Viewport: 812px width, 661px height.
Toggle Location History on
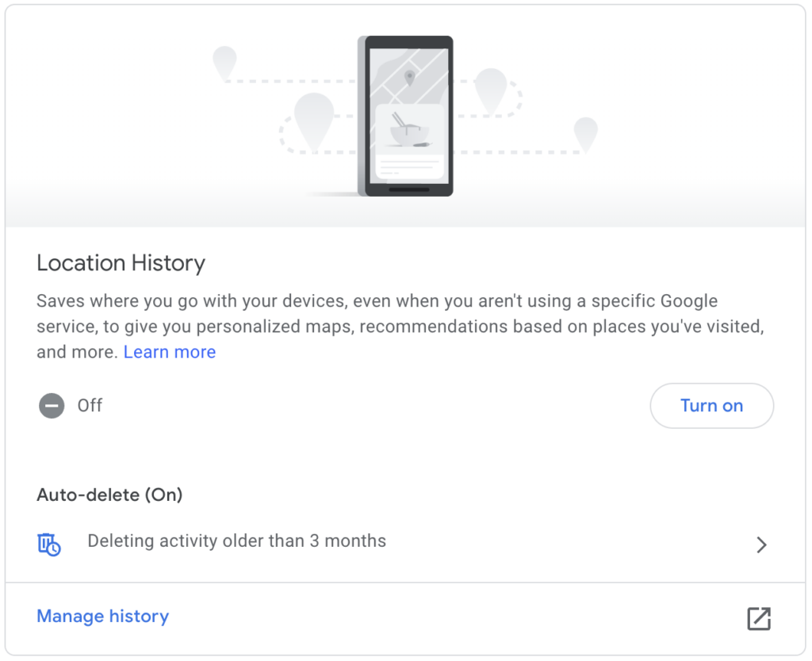(711, 406)
